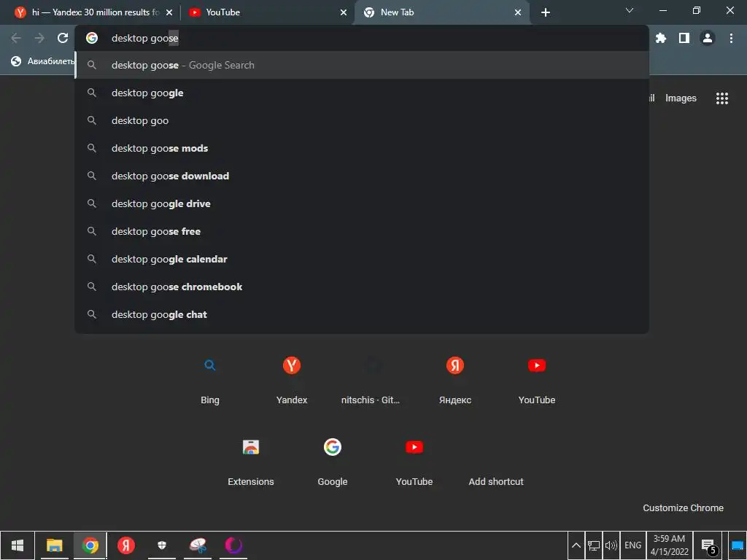
Task: Choose the 'desktop google chat' suggestion
Action: click(x=362, y=314)
